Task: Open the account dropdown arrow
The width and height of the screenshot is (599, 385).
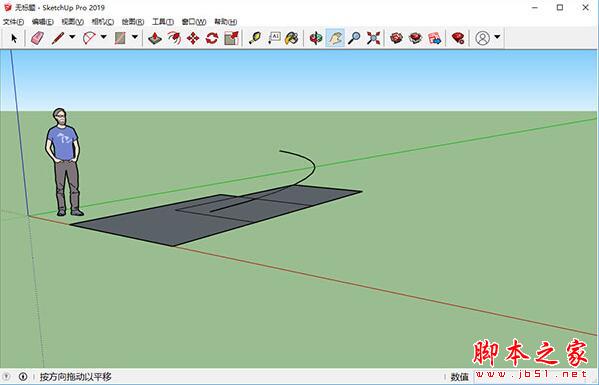Action: (x=497, y=37)
